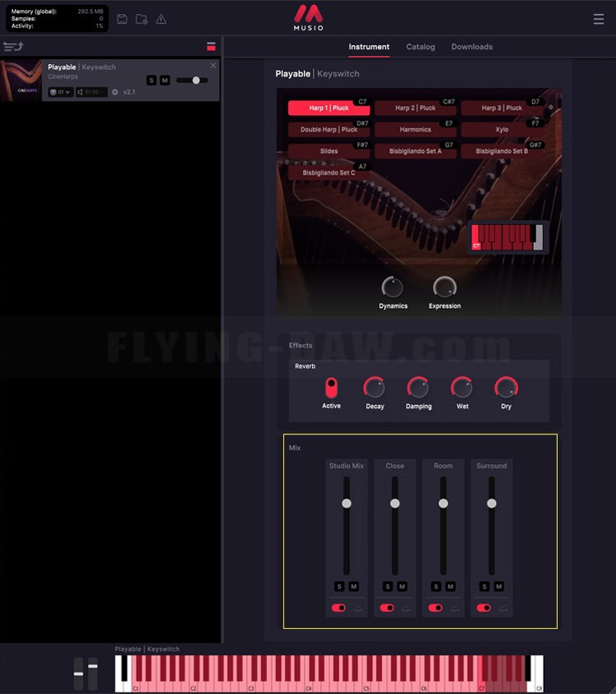Select the Xylo articulation
The image size is (616, 694).
(502, 129)
